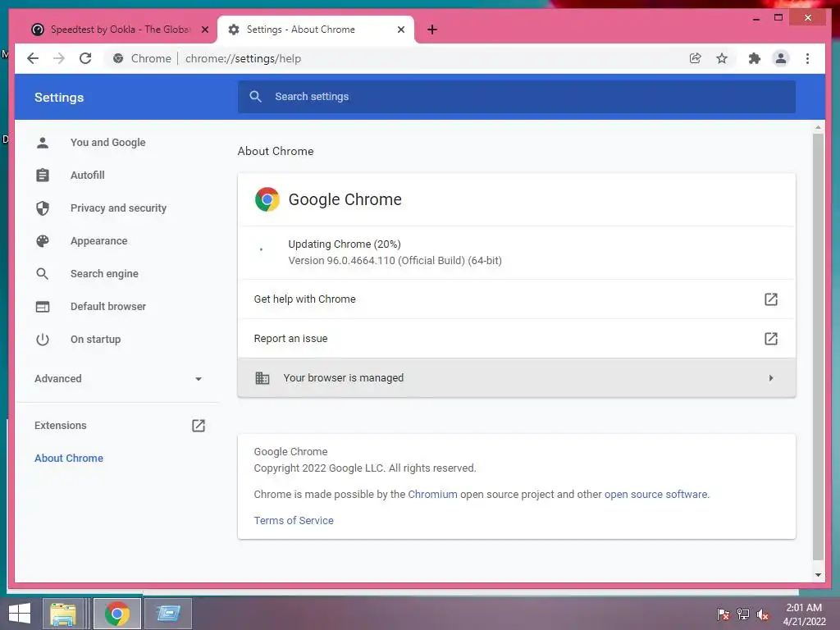The image size is (840, 630).
Task: Click the chevron on Your browser is managed
Action: 771,377
